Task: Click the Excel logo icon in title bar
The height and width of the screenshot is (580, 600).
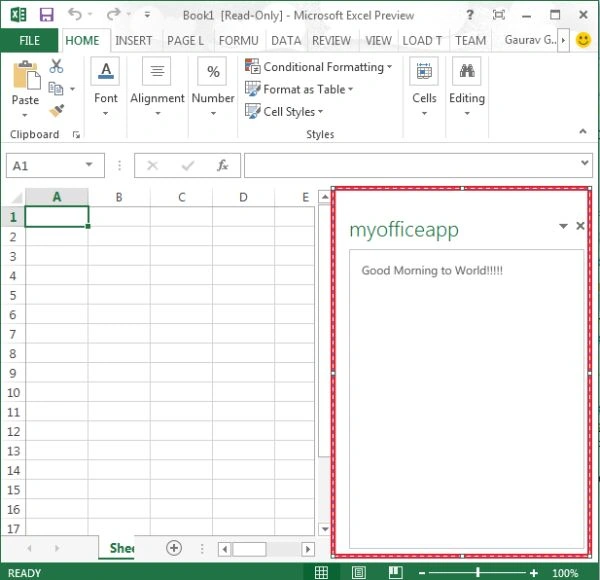Action: [18, 15]
